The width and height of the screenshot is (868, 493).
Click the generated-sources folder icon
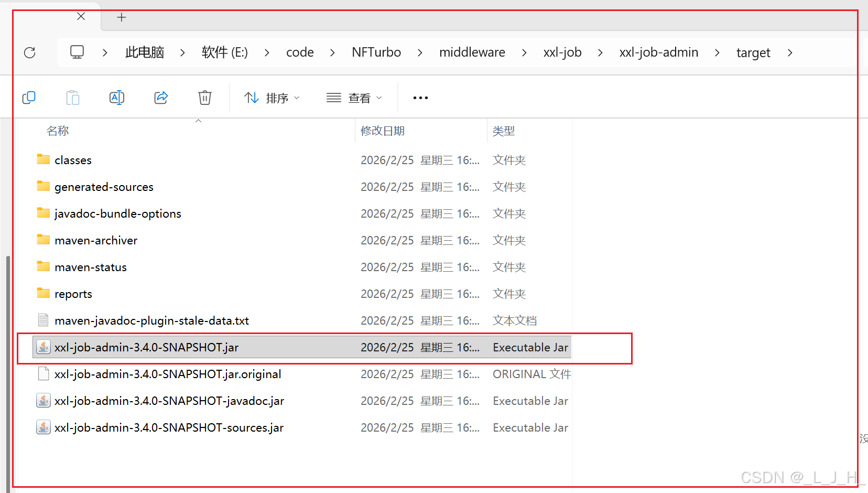[x=44, y=186]
